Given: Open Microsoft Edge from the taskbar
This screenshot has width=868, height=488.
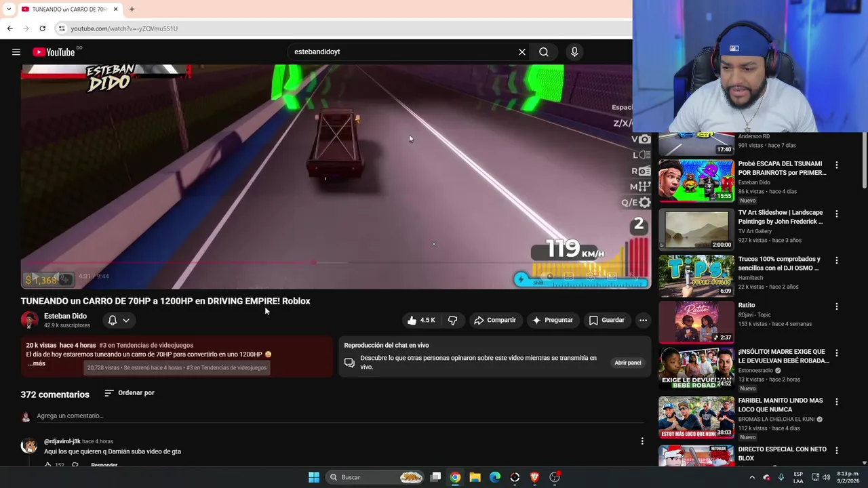Looking at the screenshot, I should (495, 477).
